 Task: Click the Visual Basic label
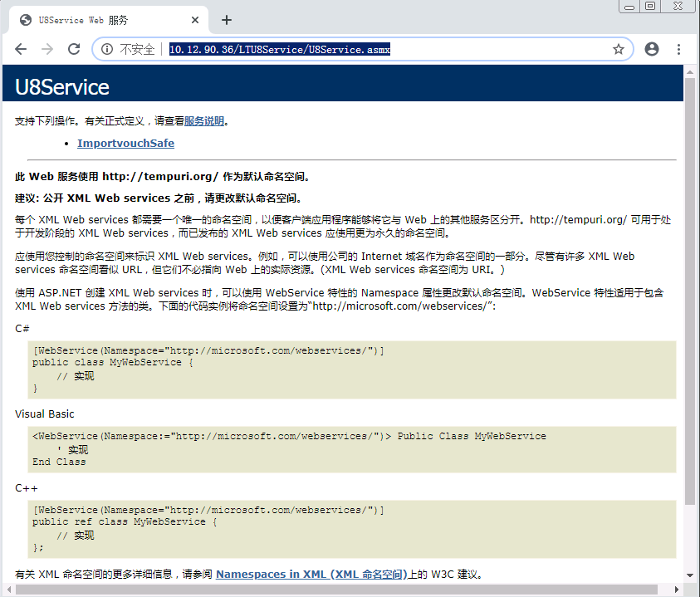45,414
